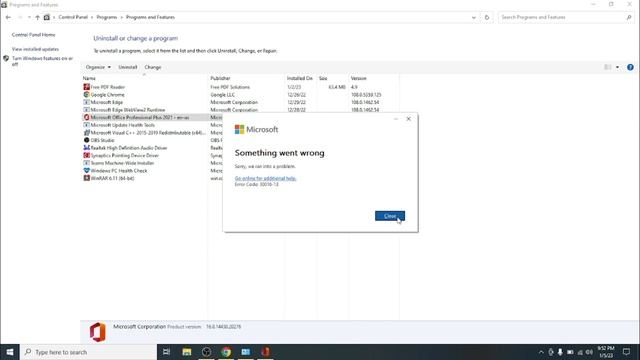
Task: Click the Uninstall toolbar button
Action: coord(128,67)
